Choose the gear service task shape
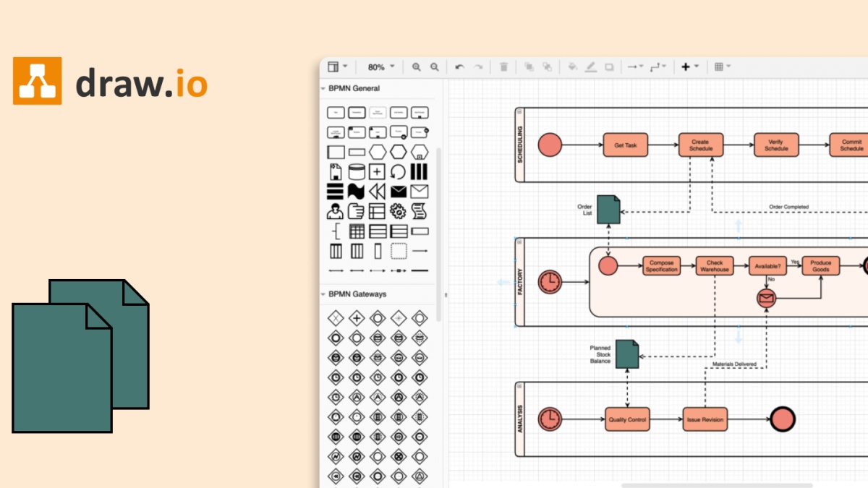This screenshot has width=868, height=488. [x=398, y=211]
